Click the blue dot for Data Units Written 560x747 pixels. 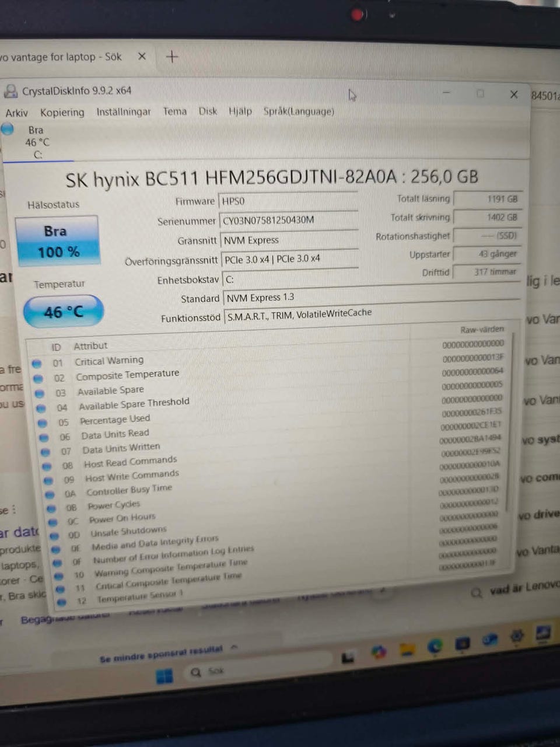[46, 452]
